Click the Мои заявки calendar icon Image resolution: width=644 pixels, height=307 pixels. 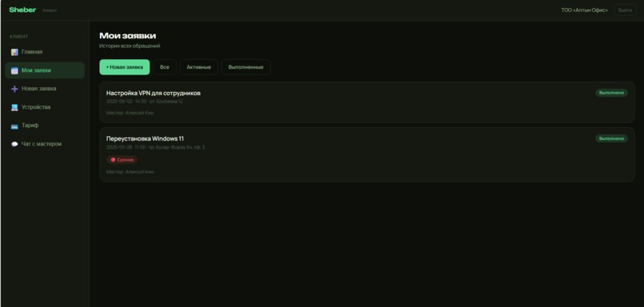(14, 70)
